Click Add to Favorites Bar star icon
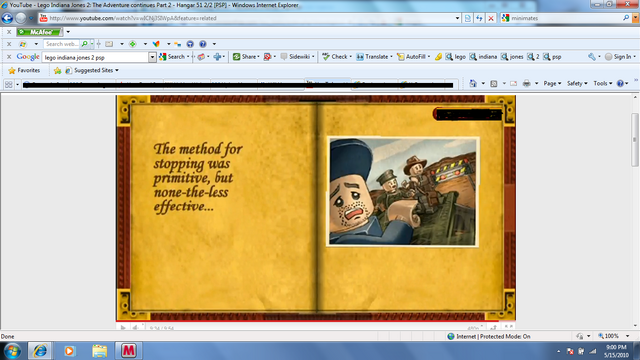Screen dimensions: 640x360 (x=58, y=71)
